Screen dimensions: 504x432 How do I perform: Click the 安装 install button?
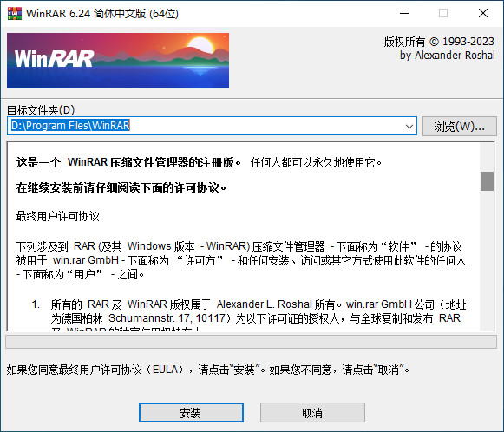pyautogui.click(x=191, y=412)
